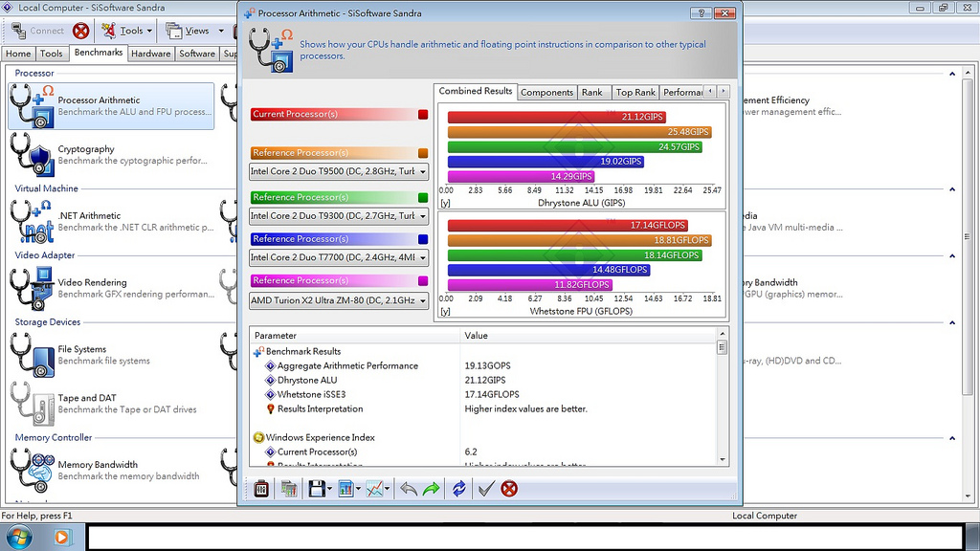Viewport: 980px width, 551px height.
Task: Click the red Disconnect icon
Action: pyautogui.click(x=80, y=31)
